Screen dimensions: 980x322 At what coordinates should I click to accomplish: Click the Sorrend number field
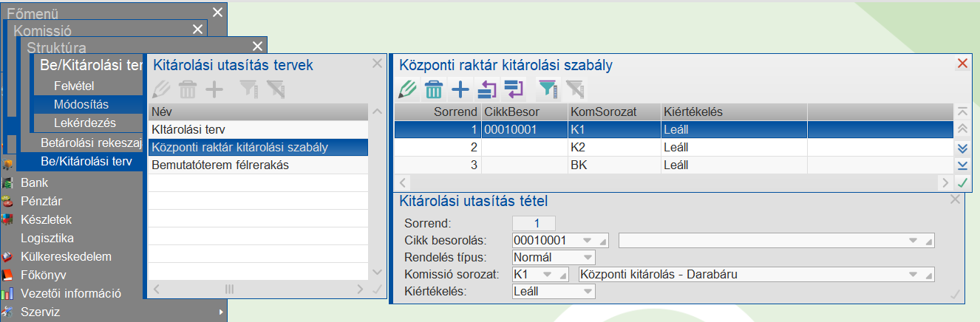(x=534, y=223)
